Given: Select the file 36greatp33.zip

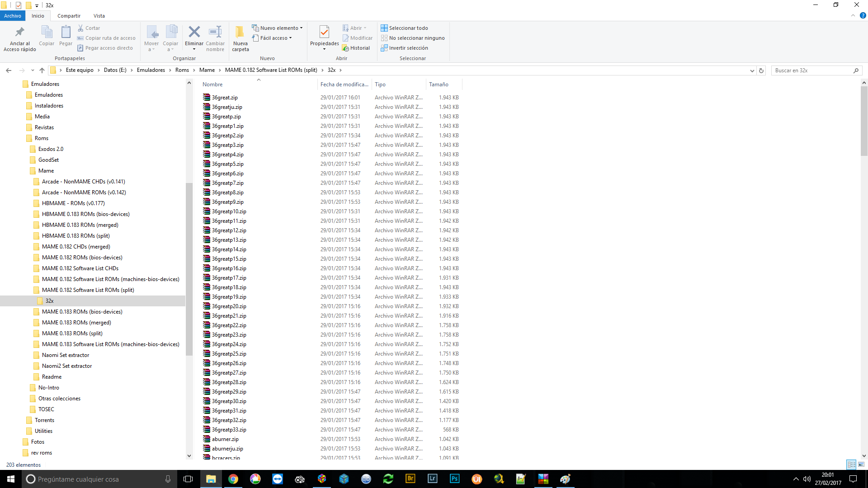Looking at the screenshot, I should pos(229,430).
